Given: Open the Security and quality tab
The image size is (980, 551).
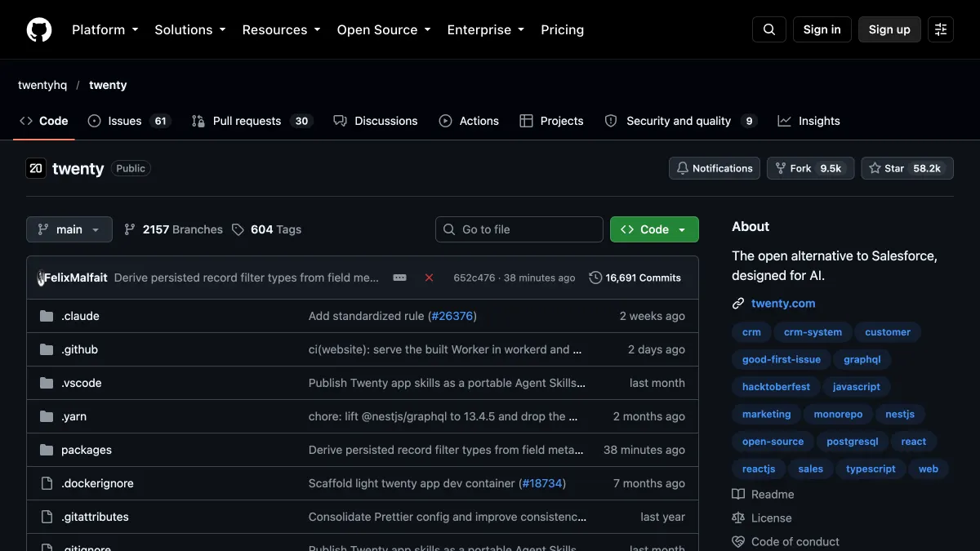Looking at the screenshot, I should point(681,121).
